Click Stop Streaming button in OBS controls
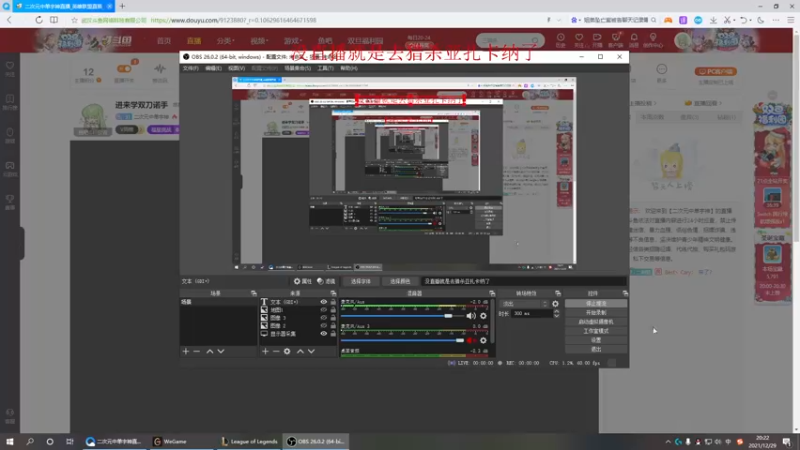Viewport: 800px width, 450px height. point(596,304)
